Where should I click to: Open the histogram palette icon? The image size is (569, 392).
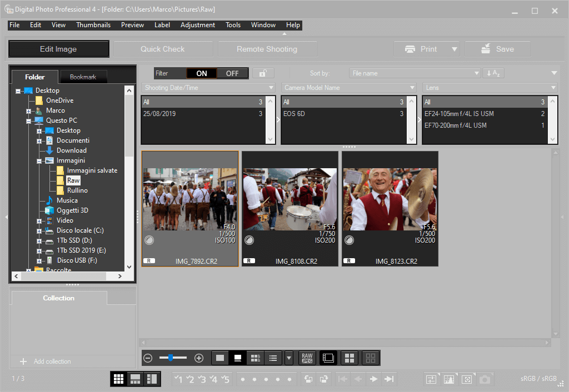[x=449, y=379]
